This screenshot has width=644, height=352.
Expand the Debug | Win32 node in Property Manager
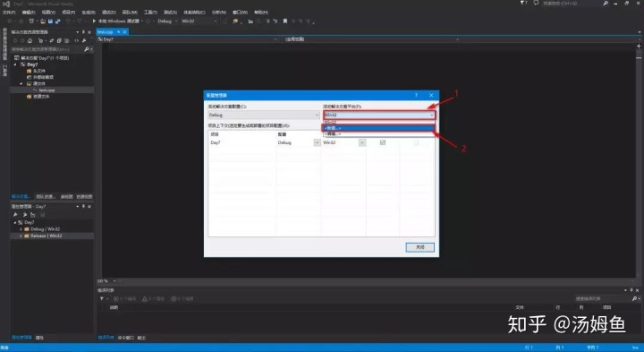tap(21, 229)
